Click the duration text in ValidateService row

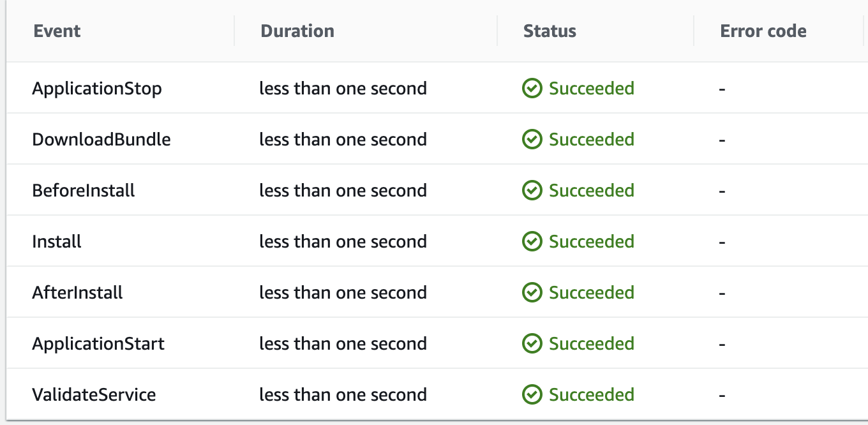pos(343,395)
